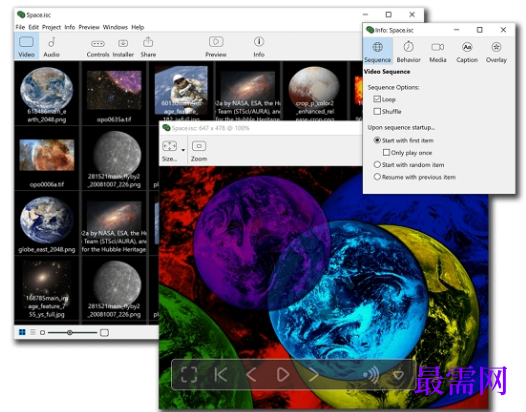This screenshot has width=526, height=412.
Task: Select the Video toolbar button
Action: 26,46
